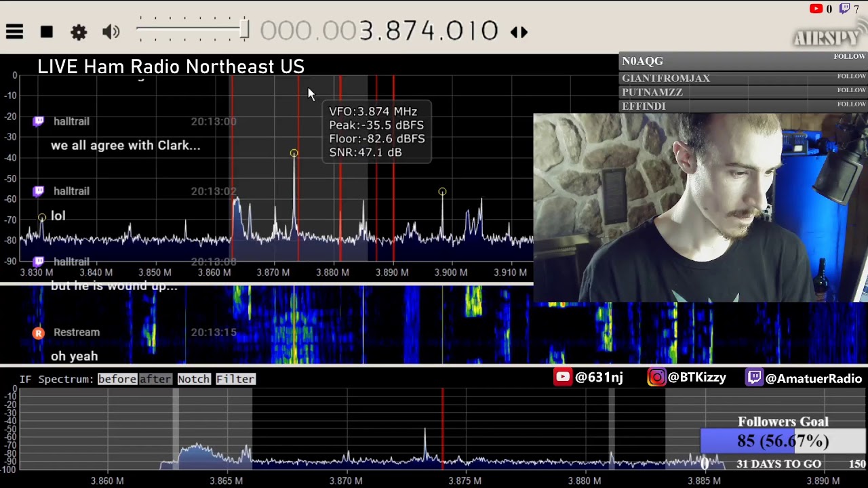Click the peak marker near 3.898 MHz

442,192
